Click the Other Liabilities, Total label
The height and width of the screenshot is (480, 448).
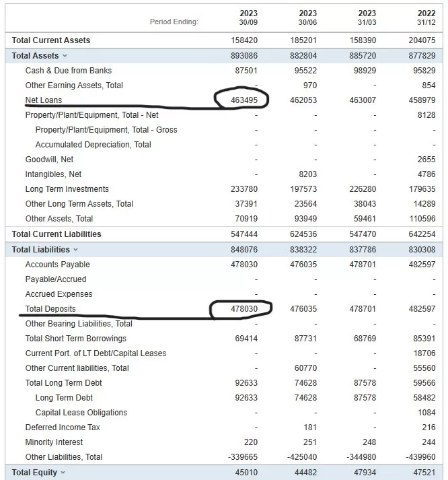click(64, 456)
